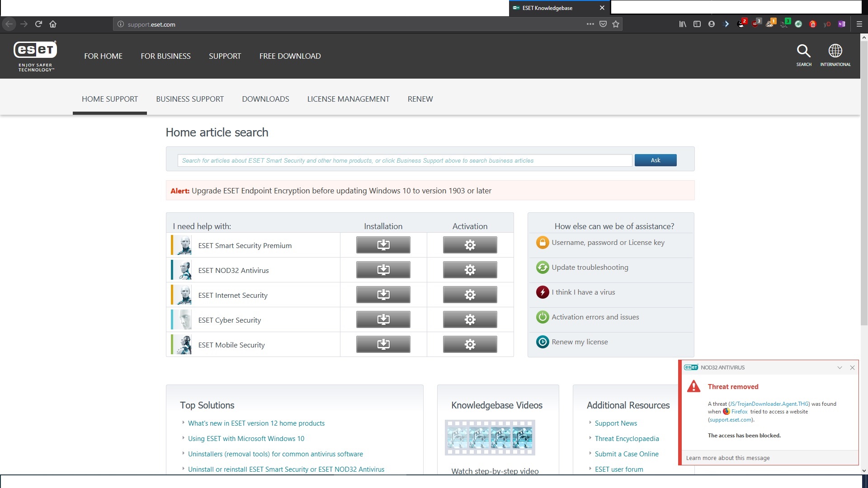Image resolution: width=868 pixels, height=488 pixels.
Task: Click activation gear icon for ESET Internet Security
Action: (470, 295)
